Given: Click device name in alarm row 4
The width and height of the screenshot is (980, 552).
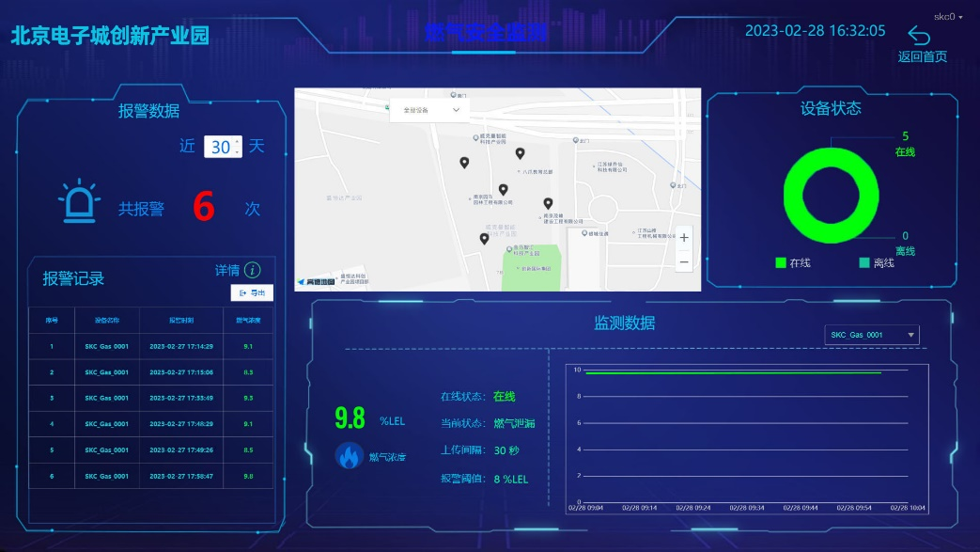Looking at the screenshot, I should point(107,424).
